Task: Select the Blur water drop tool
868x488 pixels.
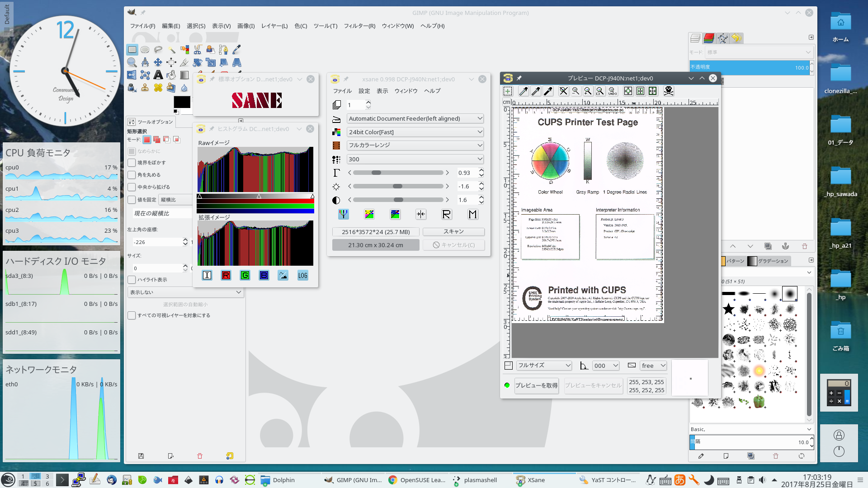Action: click(x=184, y=88)
